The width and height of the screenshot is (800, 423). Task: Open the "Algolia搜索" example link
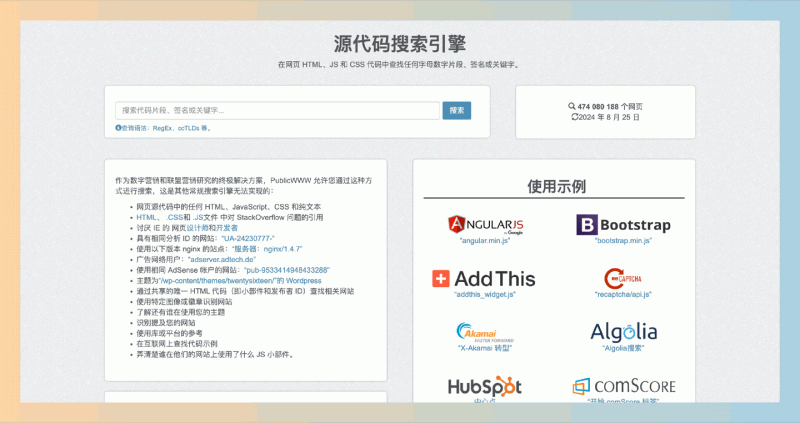[623, 348]
